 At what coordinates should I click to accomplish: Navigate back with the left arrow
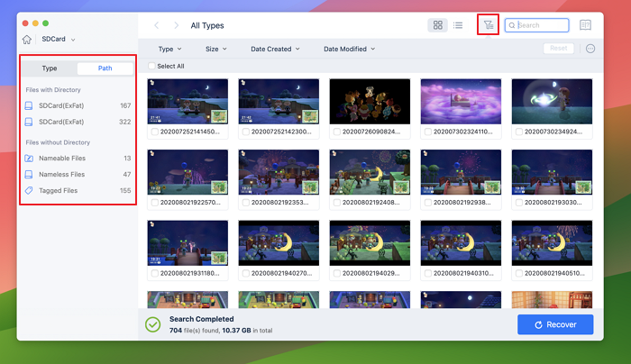coord(157,25)
